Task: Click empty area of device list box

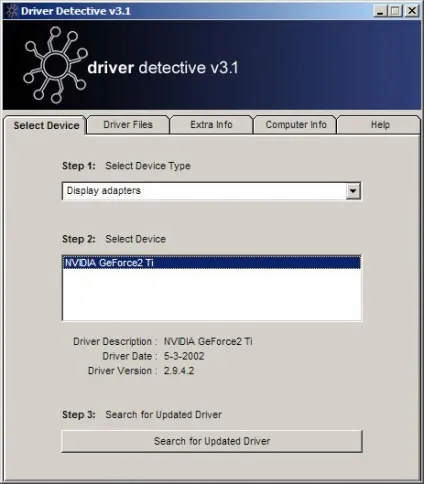Action: point(212,294)
